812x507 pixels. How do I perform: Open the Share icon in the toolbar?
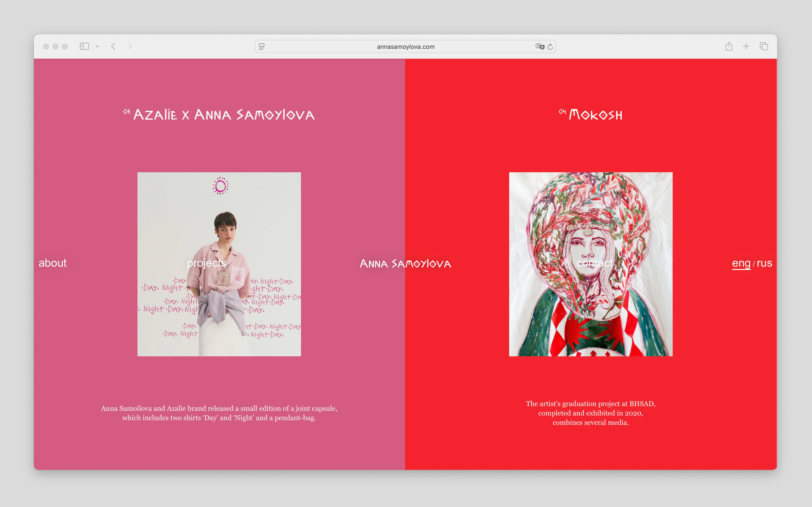729,46
